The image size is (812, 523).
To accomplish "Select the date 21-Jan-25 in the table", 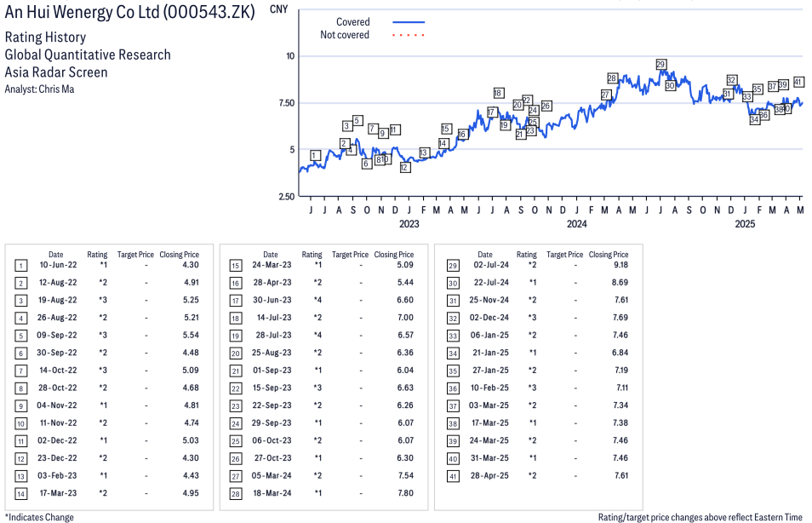I will point(491,353).
